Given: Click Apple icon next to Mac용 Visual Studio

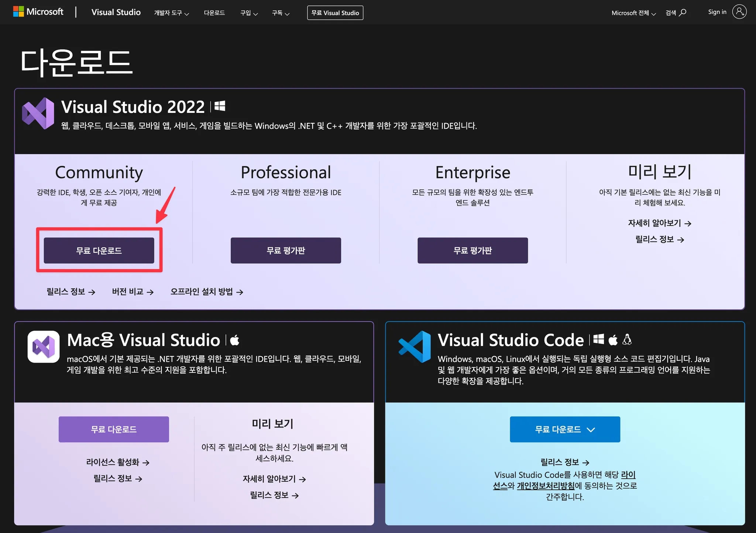Looking at the screenshot, I should click(x=235, y=340).
